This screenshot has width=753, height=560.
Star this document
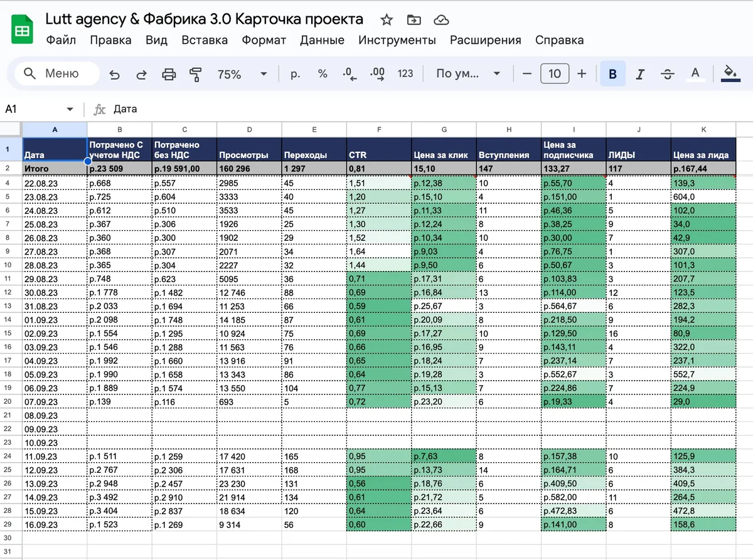[x=387, y=20]
